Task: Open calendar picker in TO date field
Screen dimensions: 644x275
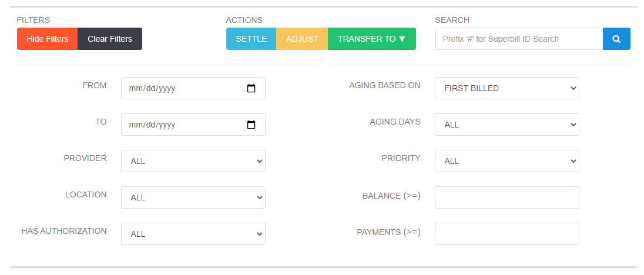Action: [x=251, y=125]
